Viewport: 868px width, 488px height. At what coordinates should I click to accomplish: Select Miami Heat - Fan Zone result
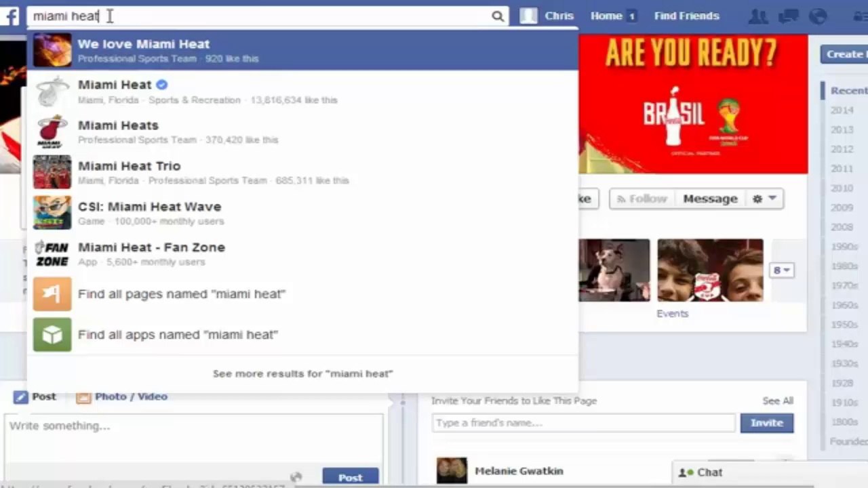coord(302,253)
